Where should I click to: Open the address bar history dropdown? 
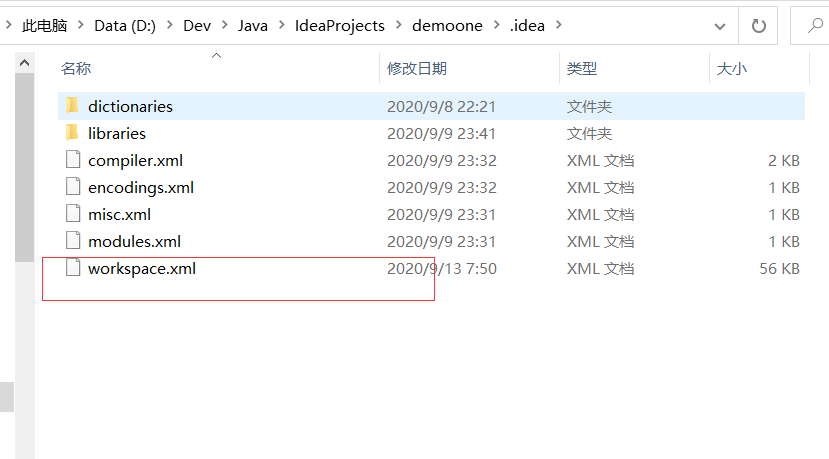pyautogui.click(x=720, y=26)
